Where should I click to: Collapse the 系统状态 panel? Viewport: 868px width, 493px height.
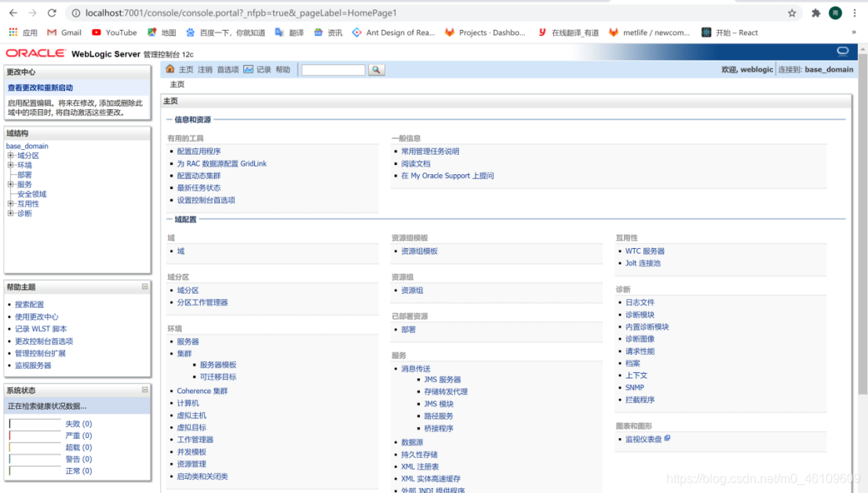click(144, 390)
